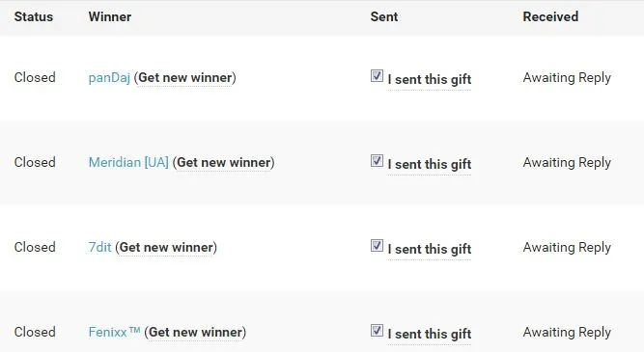Screen dimensions: 644x352
Task: Open Meridian [UA] profile link
Action: 128,162
